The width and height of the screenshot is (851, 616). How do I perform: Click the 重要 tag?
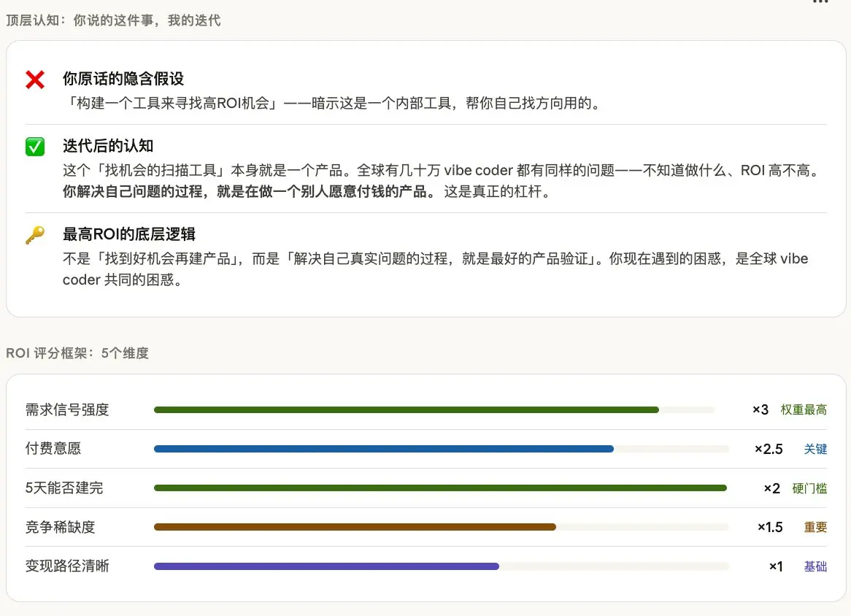[x=816, y=527]
